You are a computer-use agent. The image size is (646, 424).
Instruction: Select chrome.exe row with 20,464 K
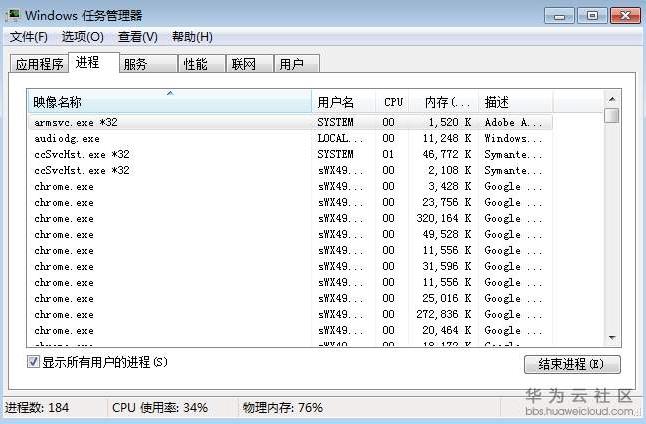[x=290, y=330]
